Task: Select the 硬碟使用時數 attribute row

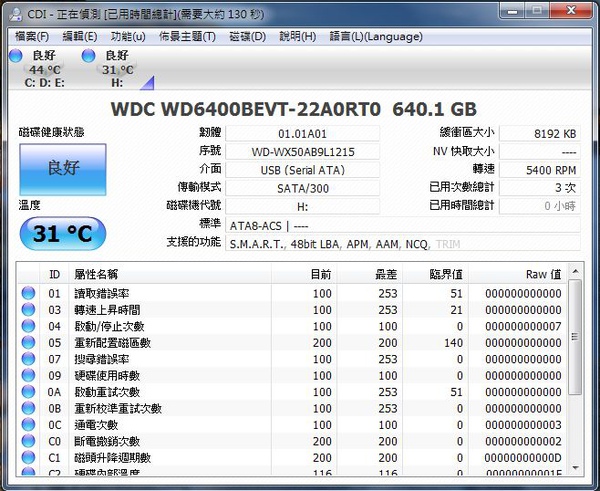Action: click(292, 376)
